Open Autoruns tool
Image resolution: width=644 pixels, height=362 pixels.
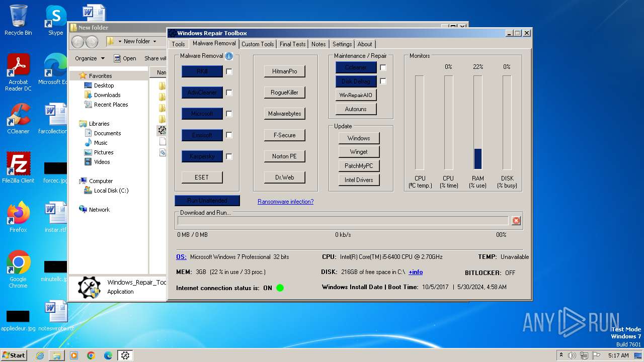point(356,109)
